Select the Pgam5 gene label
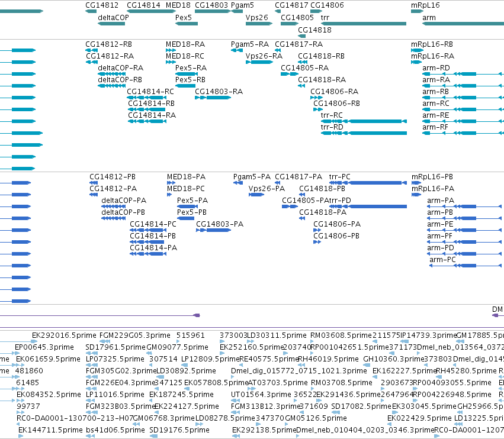 [242, 5]
